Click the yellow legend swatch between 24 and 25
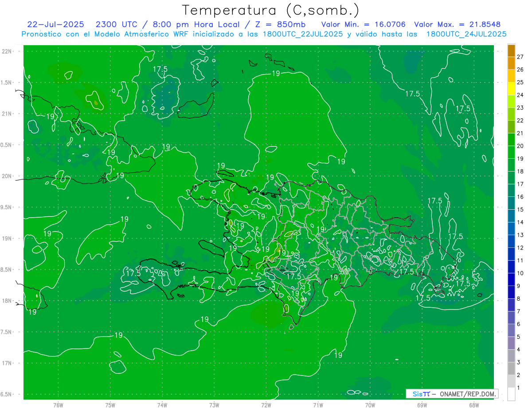The image size is (532, 411). (512, 88)
